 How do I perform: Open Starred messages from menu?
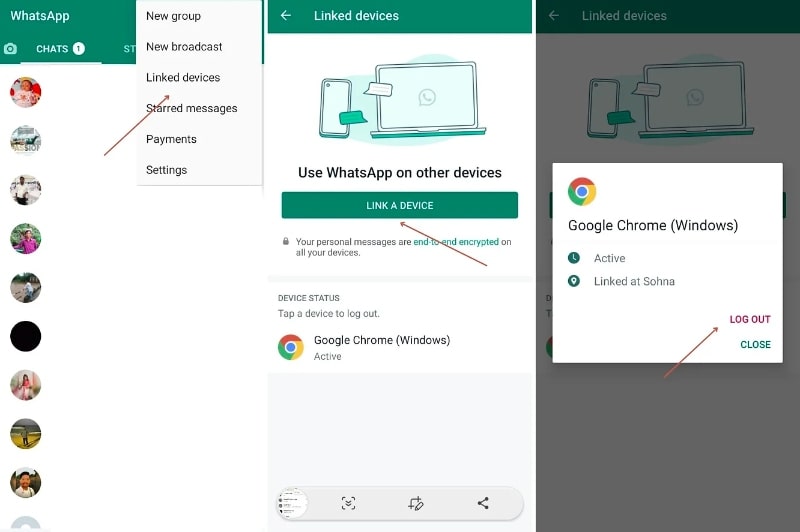191,108
